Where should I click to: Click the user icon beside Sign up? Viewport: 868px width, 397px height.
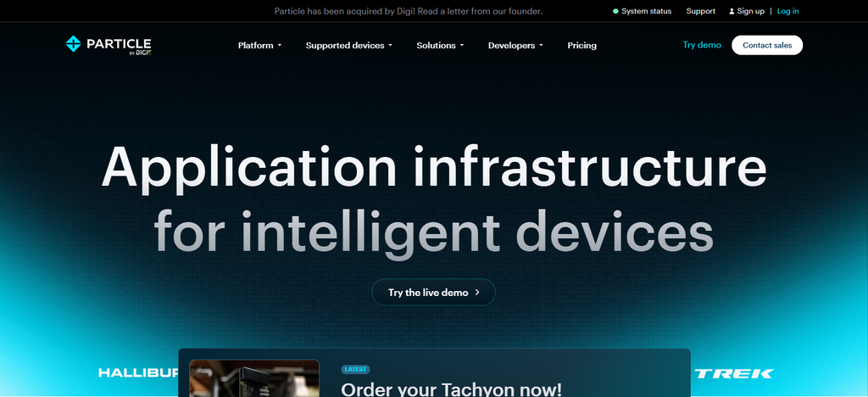[x=732, y=11]
